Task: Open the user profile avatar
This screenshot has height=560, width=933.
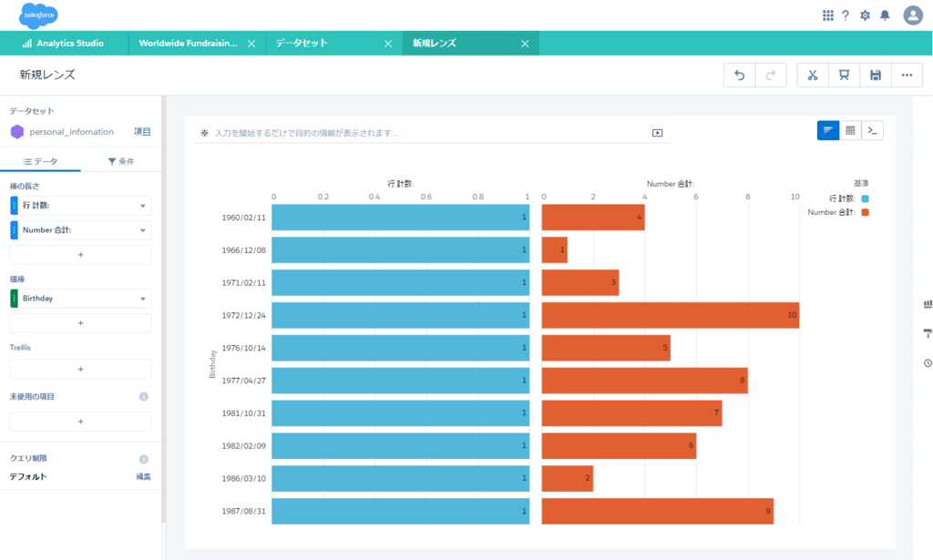Action: tap(913, 15)
